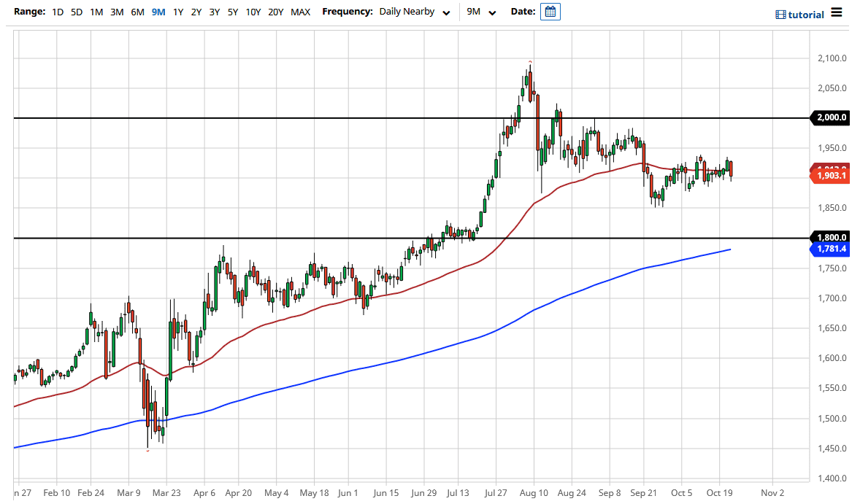Set range to 5D
Image resolution: width=852 pixels, height=504 pixels.
(x=77, y=12)
